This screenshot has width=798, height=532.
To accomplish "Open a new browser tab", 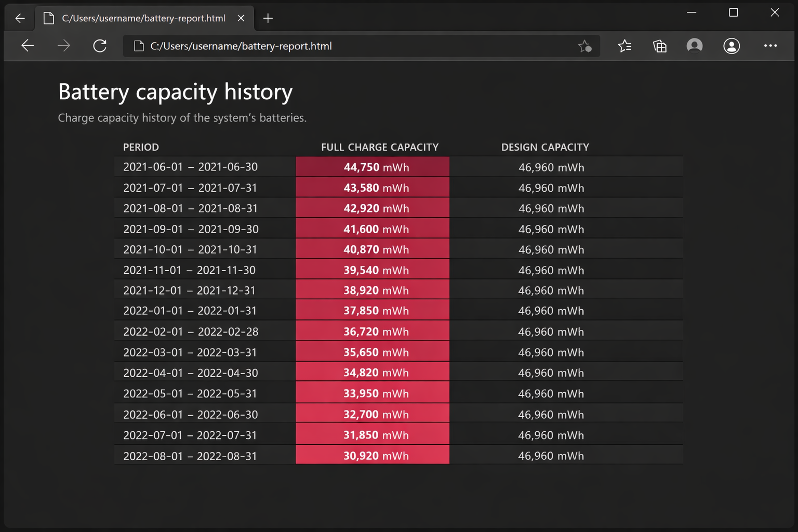I will [268, 18].
